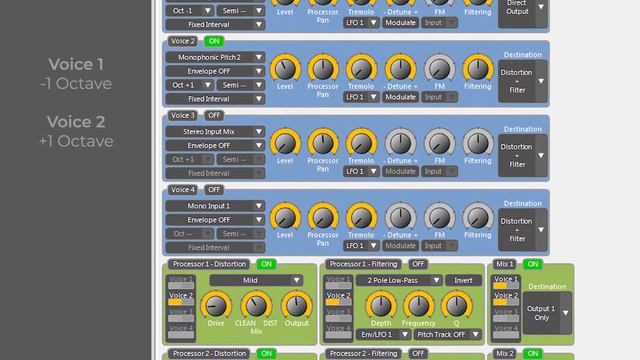This screenshot has height=360, width=640.
Task: Click Voice 2 FM knob
Action: click(439, 69)
